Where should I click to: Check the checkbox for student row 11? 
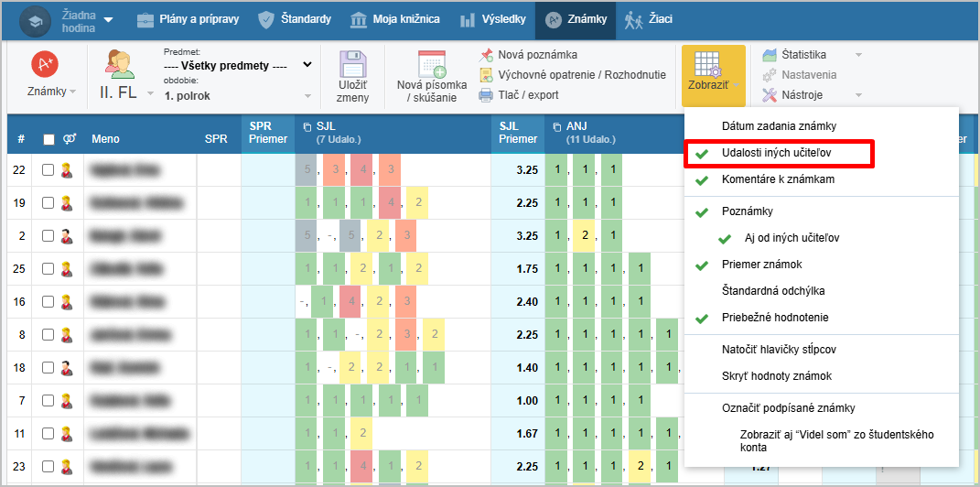tap(48, 433)
